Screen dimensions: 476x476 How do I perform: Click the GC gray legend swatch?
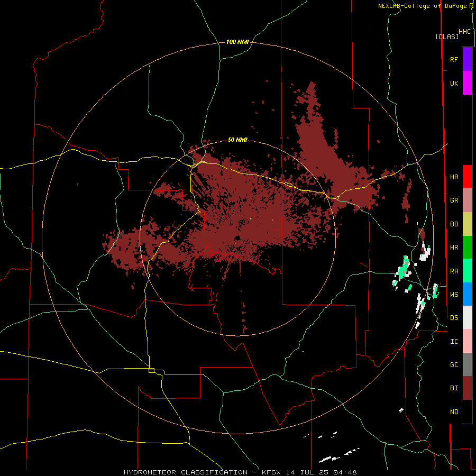pyautogui.click(x=467, y=364)
